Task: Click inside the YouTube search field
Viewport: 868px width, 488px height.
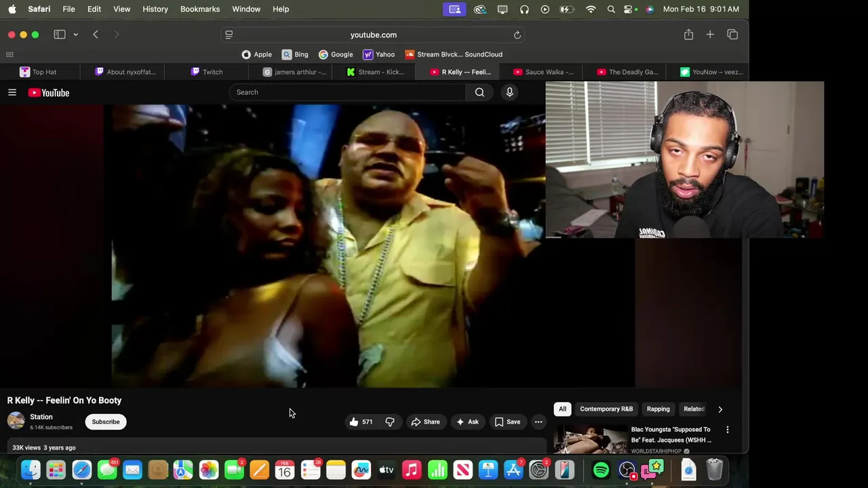Action: point(347,92)
